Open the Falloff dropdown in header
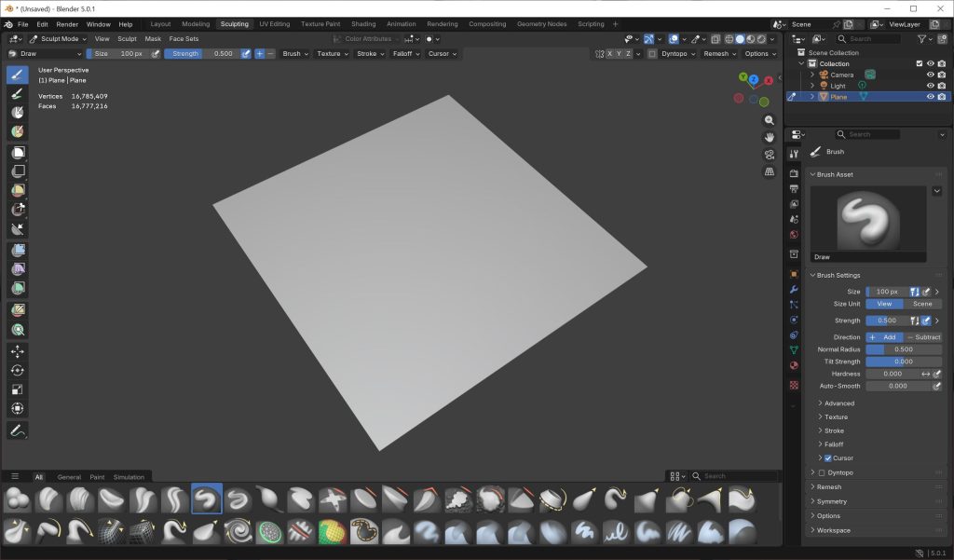Viewport: 954px width, 560px height. [x=402, y=54]
